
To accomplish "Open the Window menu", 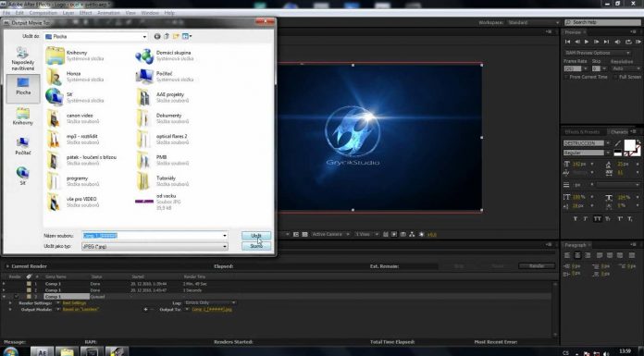I will [x=150, y=13].
